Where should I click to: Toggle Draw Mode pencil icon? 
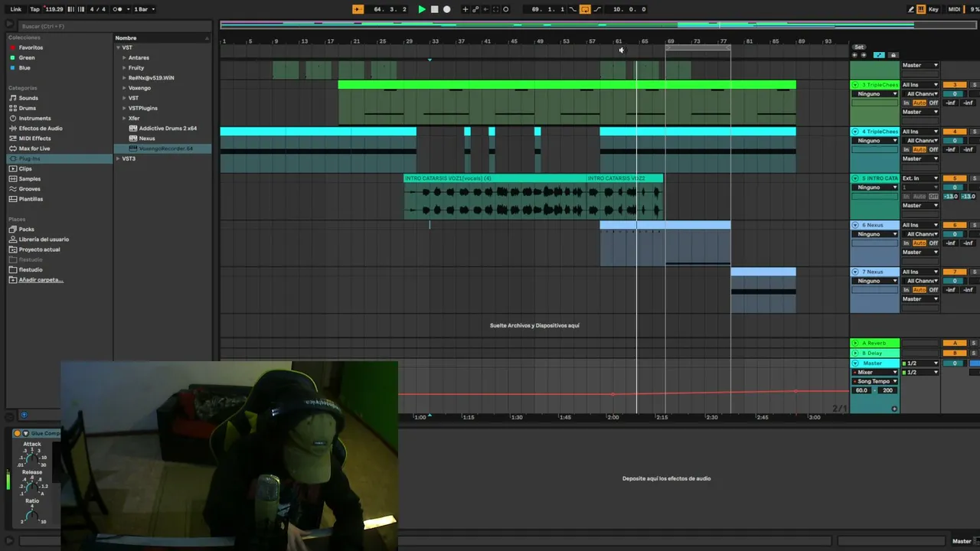point(911,9)
